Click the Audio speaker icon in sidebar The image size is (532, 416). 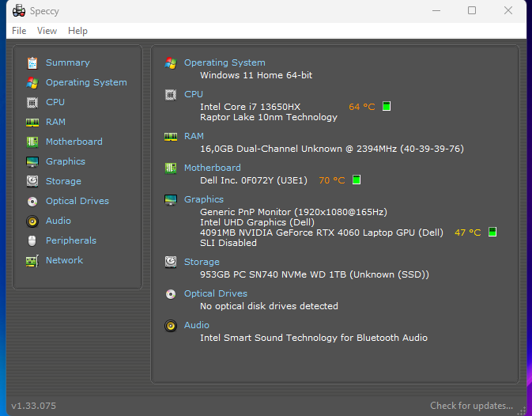pyautogui.click(x=32, y=221)
